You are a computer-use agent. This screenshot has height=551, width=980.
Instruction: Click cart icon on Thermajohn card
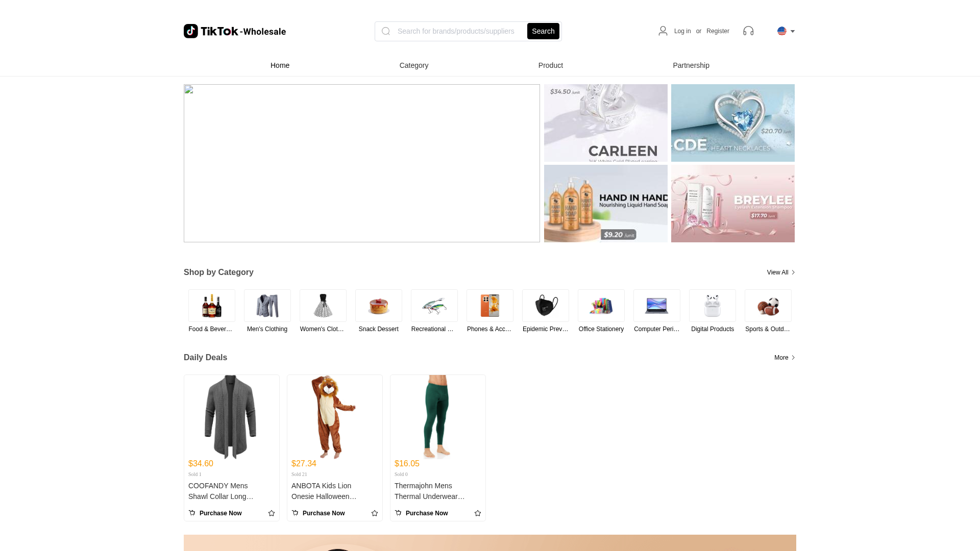pyautogui.click(x=398, y=513)
